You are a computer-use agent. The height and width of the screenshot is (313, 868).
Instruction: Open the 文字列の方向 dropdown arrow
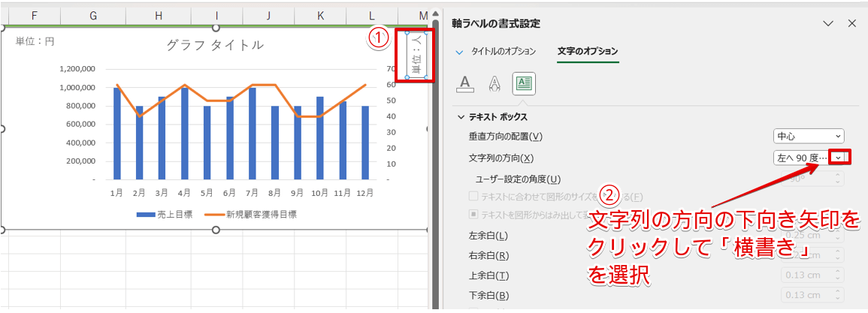coord(839,158)
